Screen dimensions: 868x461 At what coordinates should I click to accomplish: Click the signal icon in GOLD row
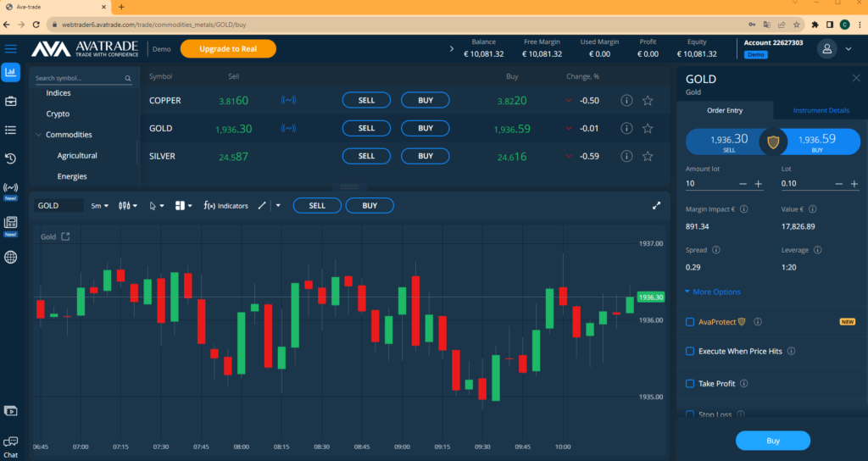tap(288, 129)
